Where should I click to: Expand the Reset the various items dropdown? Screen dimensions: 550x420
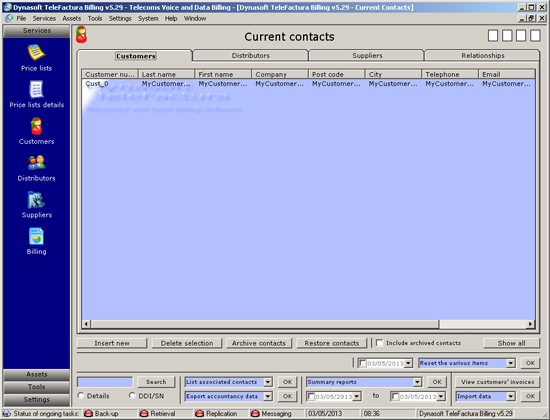(511, 363)
